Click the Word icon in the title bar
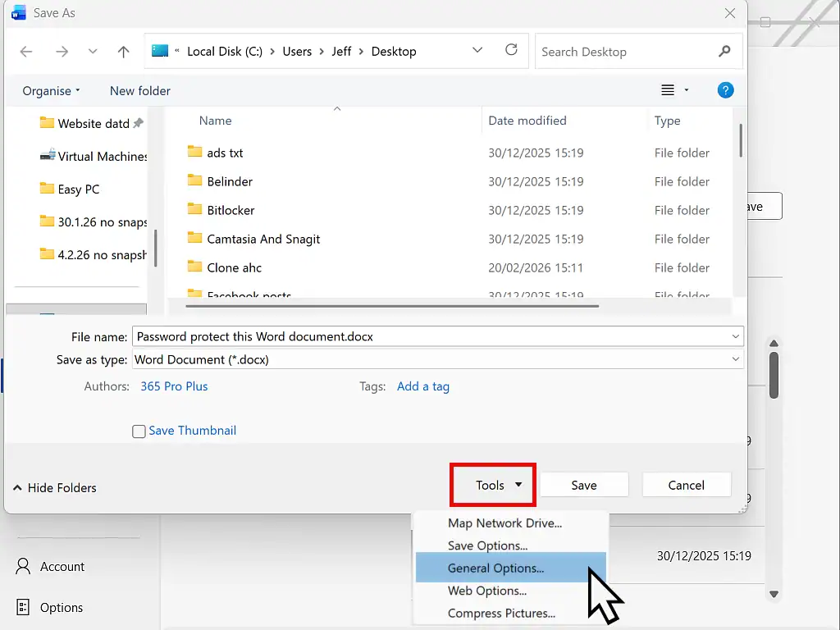This screenshot has height=630, width=840. 17,12
